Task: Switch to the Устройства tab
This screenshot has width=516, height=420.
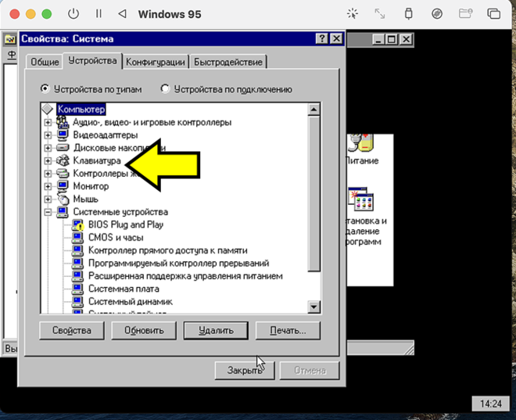Action: point(92,61)
